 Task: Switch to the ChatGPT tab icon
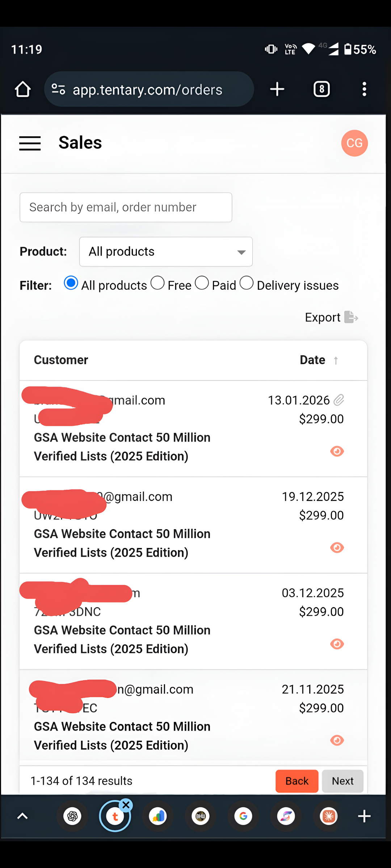tap(72, 816)
